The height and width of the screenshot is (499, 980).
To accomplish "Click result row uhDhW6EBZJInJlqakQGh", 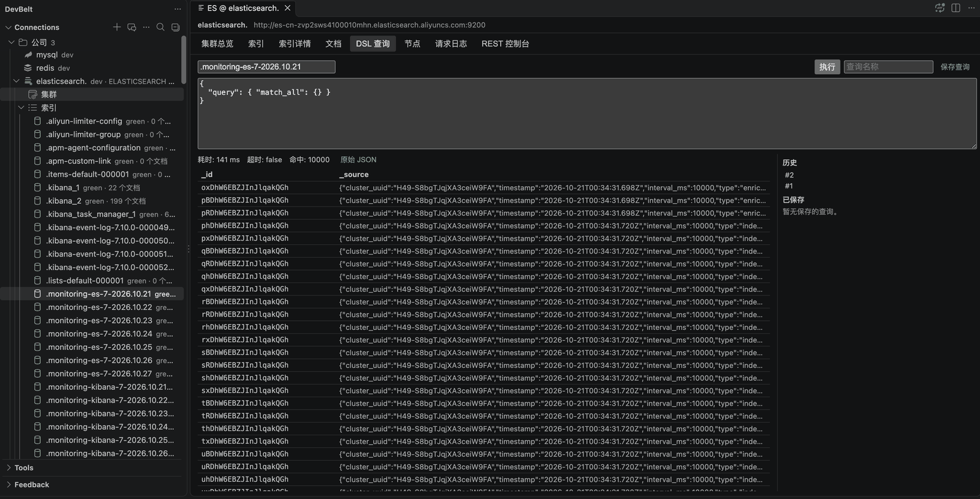I will (x=484, y=479).
